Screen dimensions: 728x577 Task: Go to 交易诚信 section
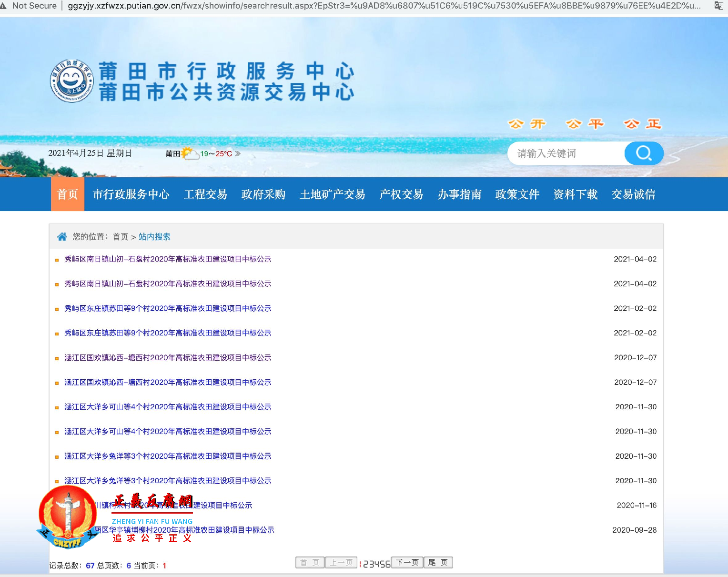point(633,194)
